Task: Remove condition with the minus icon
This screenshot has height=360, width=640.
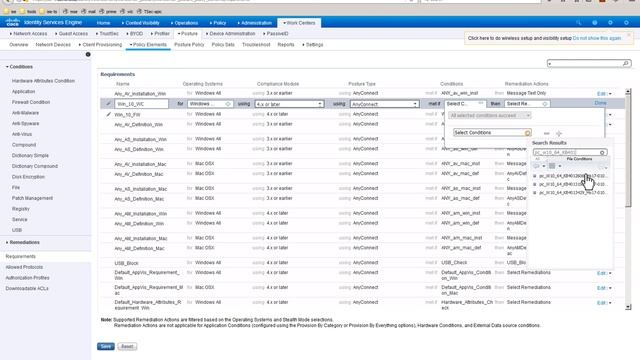Action: click(547, 133)
